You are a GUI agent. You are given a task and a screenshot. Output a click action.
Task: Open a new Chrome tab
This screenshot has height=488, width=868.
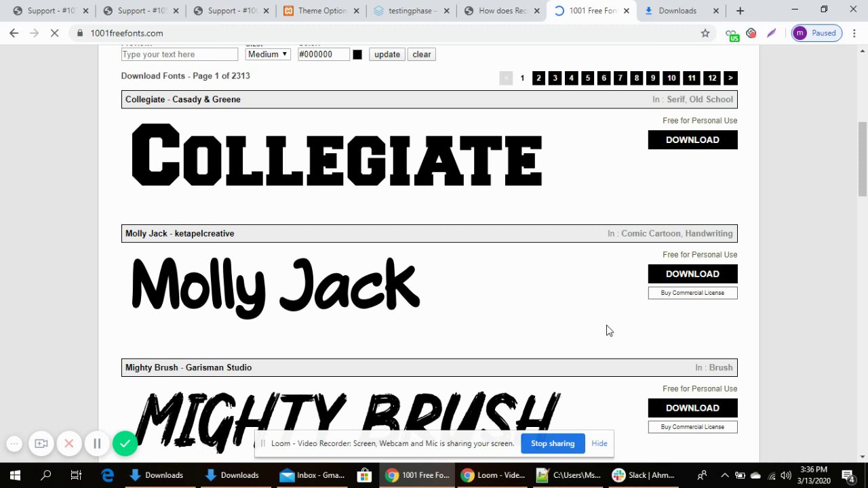(x=740, y=11)
